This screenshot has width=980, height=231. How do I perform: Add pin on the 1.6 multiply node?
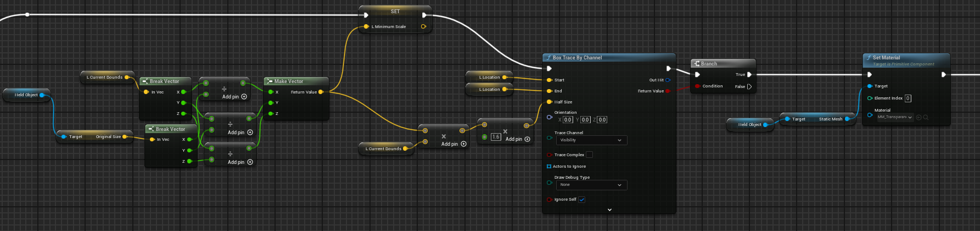point(527,139)
